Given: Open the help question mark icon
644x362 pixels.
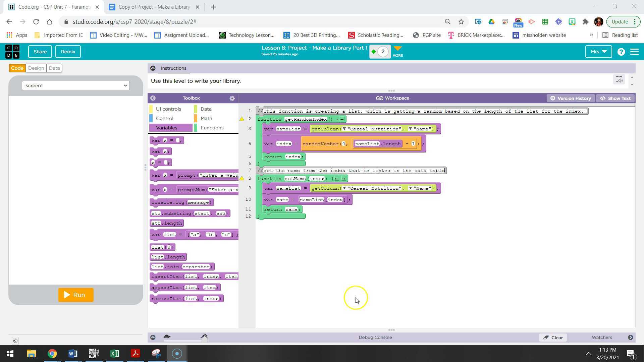Looking at the screenshot, I should pos(621,52).
